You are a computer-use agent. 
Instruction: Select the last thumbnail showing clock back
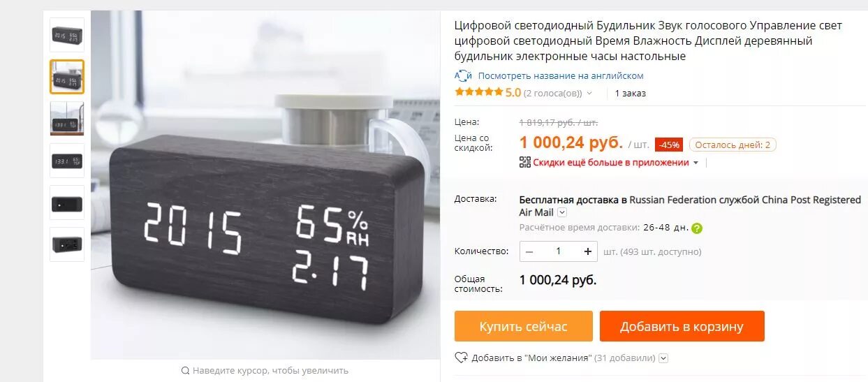coord(67,244)
